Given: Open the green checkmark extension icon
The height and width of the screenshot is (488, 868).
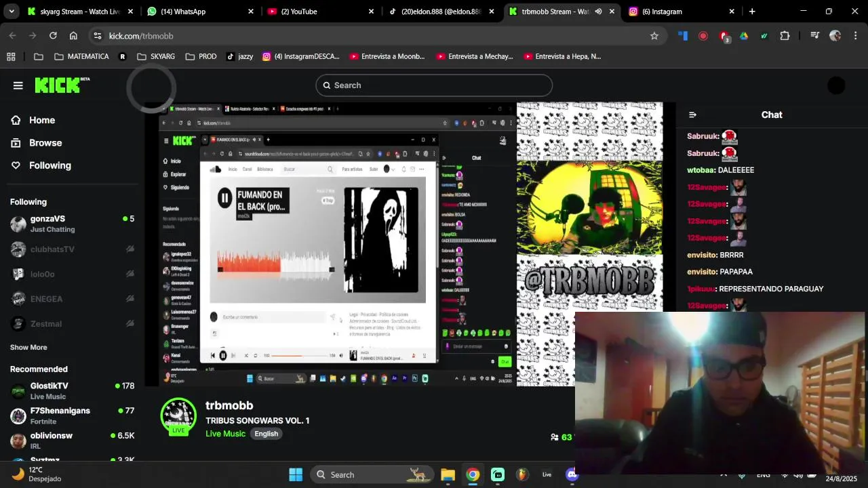Looking at the screenshot, I should pos(764,36).
